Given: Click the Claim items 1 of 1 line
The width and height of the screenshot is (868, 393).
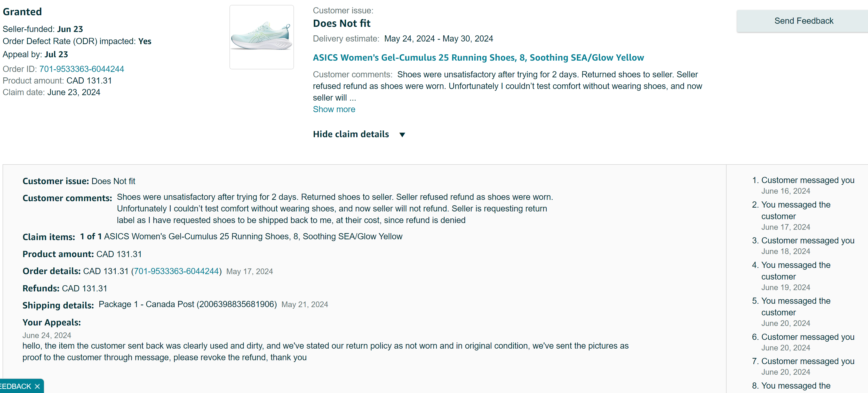Looking at the screenshot, I should coord(212,237).
